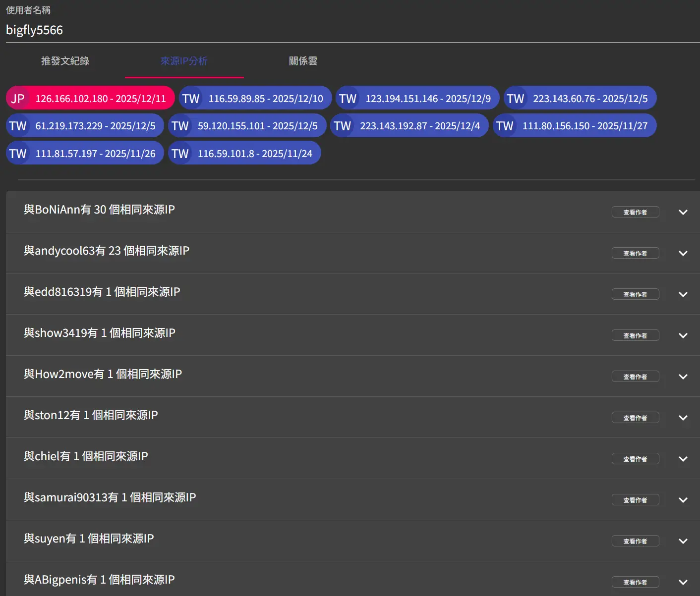Click the ston12 shared IP row title
This screenshot has width=700, height=596.
click(91, 415)
